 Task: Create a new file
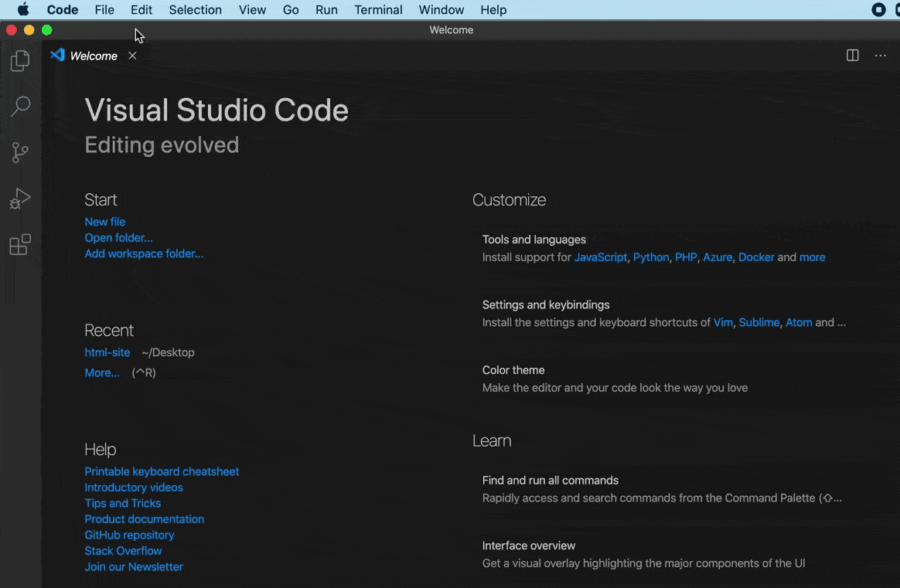coord(104,222)
